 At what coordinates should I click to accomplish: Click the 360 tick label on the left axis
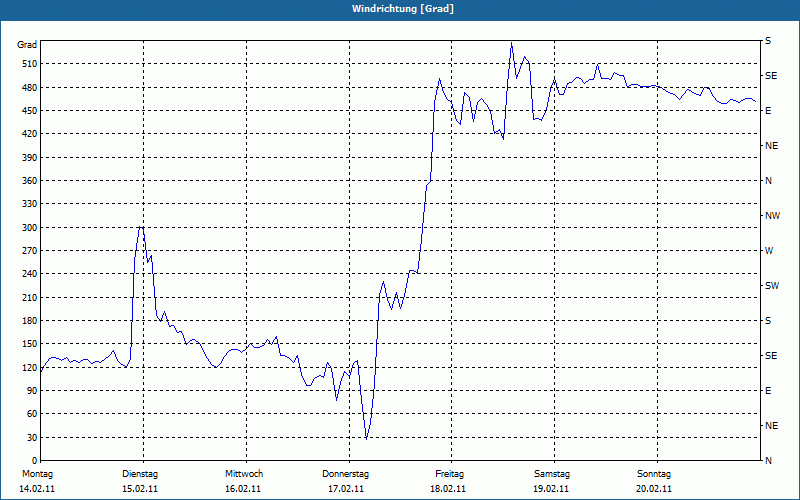point(27,181)
